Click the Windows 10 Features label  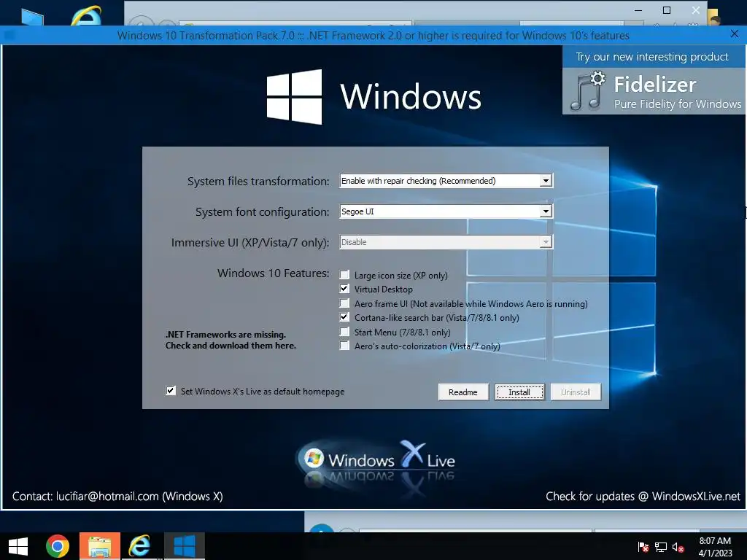(x=273, y=273)
